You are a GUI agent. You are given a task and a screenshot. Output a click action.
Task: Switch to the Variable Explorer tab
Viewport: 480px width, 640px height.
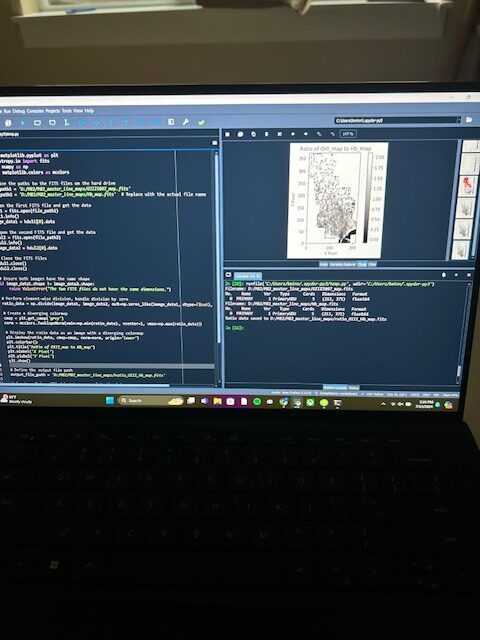[343, 264]
